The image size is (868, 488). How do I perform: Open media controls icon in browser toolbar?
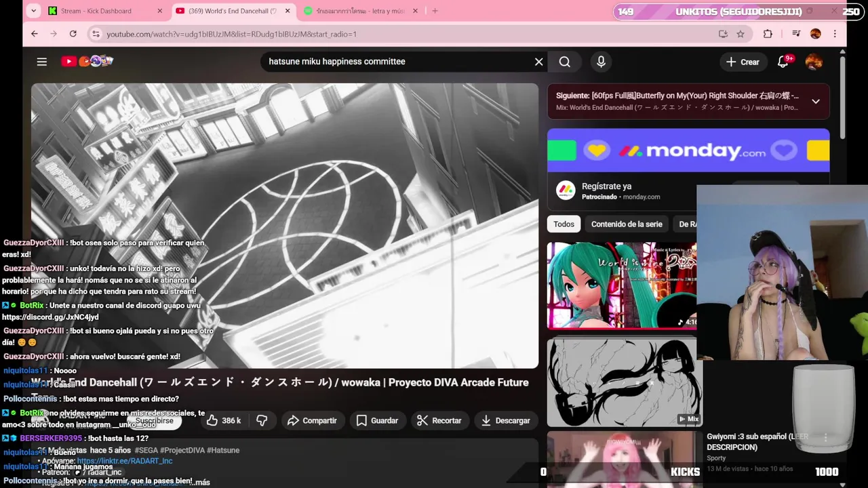(796, 34)
